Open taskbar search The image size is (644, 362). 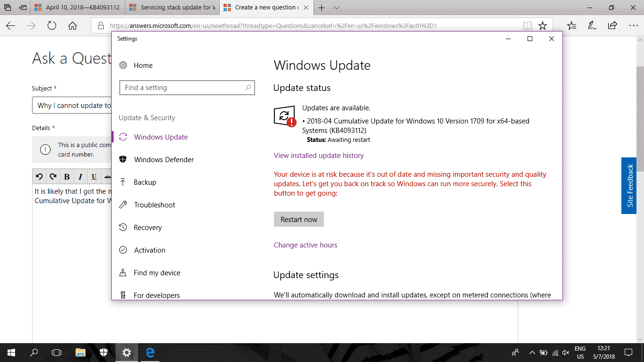[x=34, y=353]
